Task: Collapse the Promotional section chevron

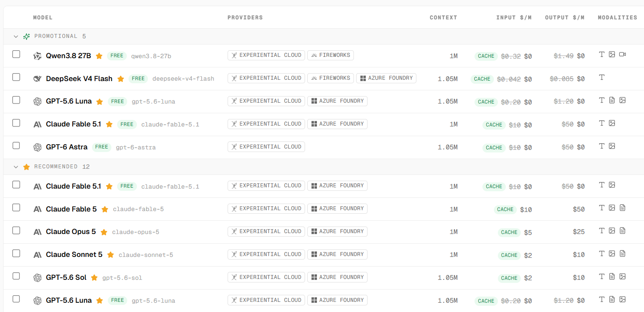Action: click(16, 37)
